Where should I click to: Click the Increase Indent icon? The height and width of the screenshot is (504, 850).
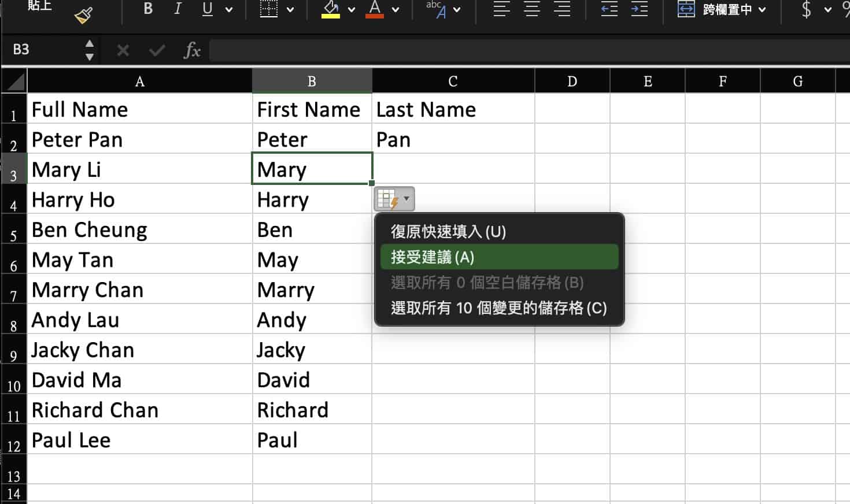point(639,9)
